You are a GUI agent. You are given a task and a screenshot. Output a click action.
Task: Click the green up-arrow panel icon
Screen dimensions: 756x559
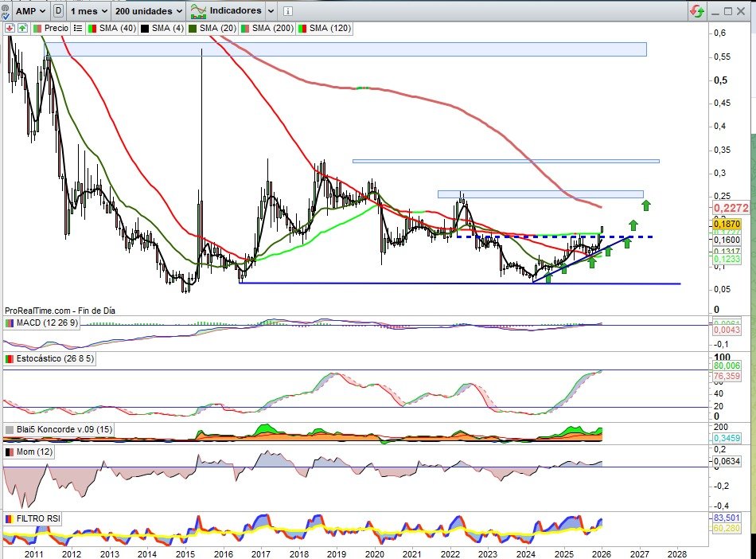coord(21,29)
